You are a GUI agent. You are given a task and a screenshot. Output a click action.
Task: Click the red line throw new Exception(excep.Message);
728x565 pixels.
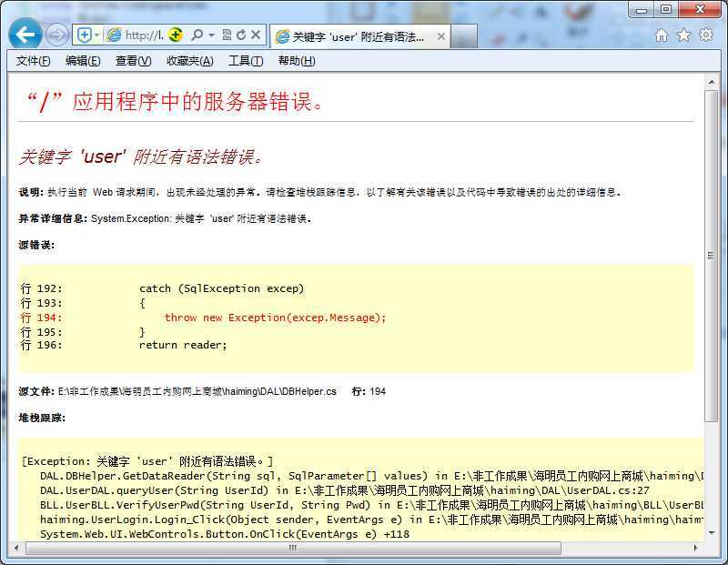(x=275, y=318)
